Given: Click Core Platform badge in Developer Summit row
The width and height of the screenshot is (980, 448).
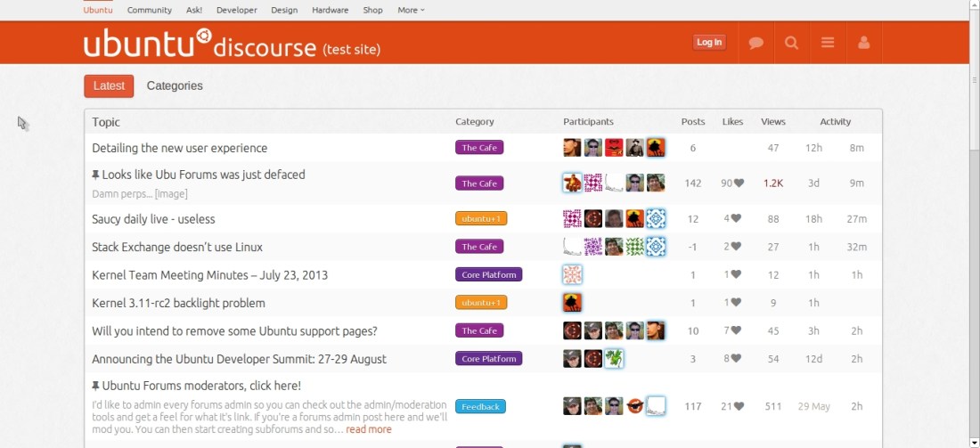Looking at the screenshot, I should click(x=489, y=359).
